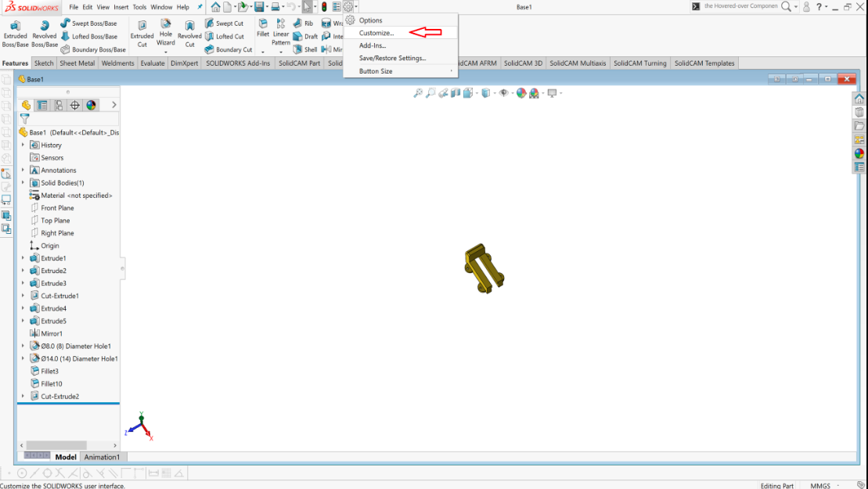Open the Button Size submenu
Image resolution: width=868 pixels, height=489 pixels.
pyautogui.click(x=400, y=70)
